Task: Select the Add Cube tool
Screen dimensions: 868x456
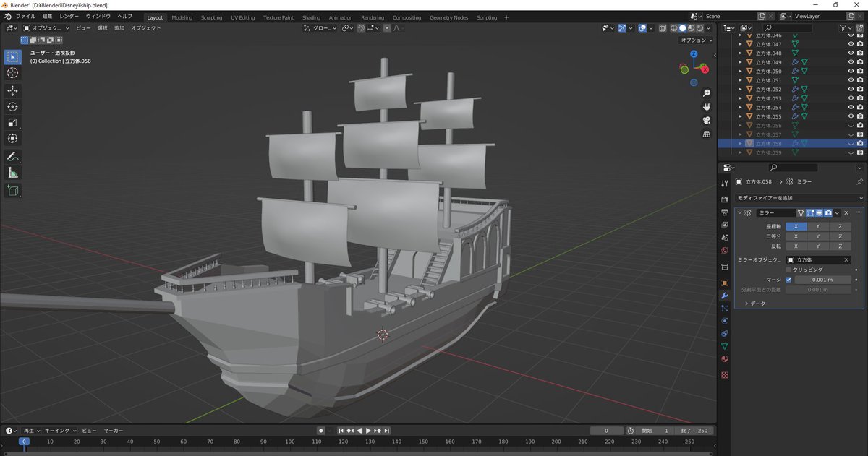Action: (13, 190)
